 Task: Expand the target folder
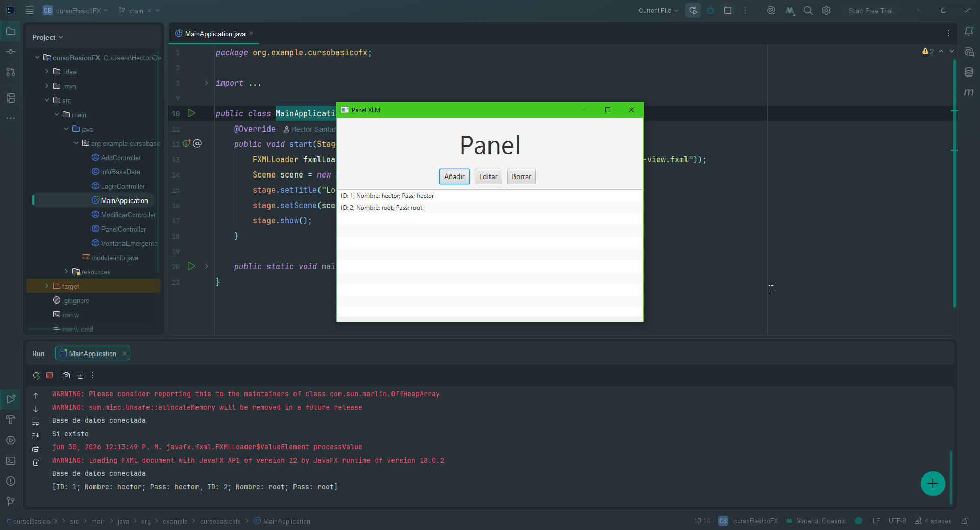coord(47,286)
